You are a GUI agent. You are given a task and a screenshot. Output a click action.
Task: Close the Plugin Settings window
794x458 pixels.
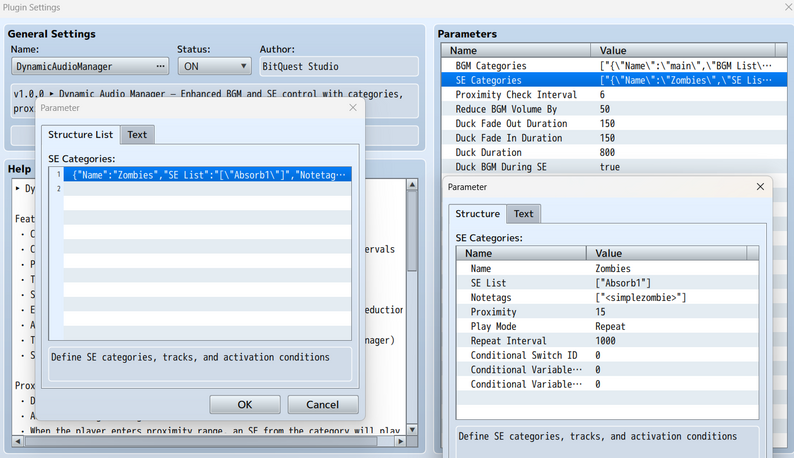[788, 7]
